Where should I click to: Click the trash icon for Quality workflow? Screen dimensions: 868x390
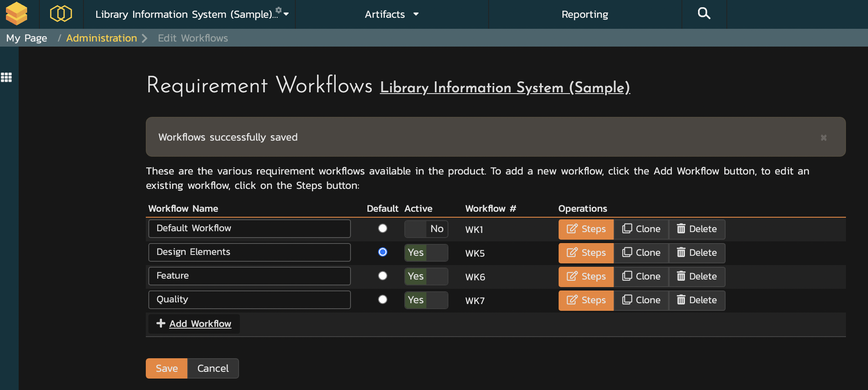pos(681,300)
